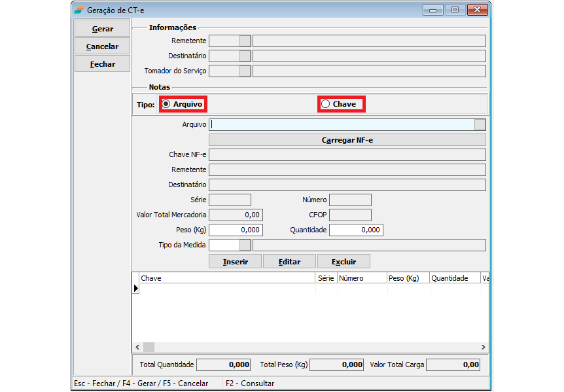Click the Remetente lookup button in Informações
The width and height of the screenshot is (564, 392).
tap(245, 41)
